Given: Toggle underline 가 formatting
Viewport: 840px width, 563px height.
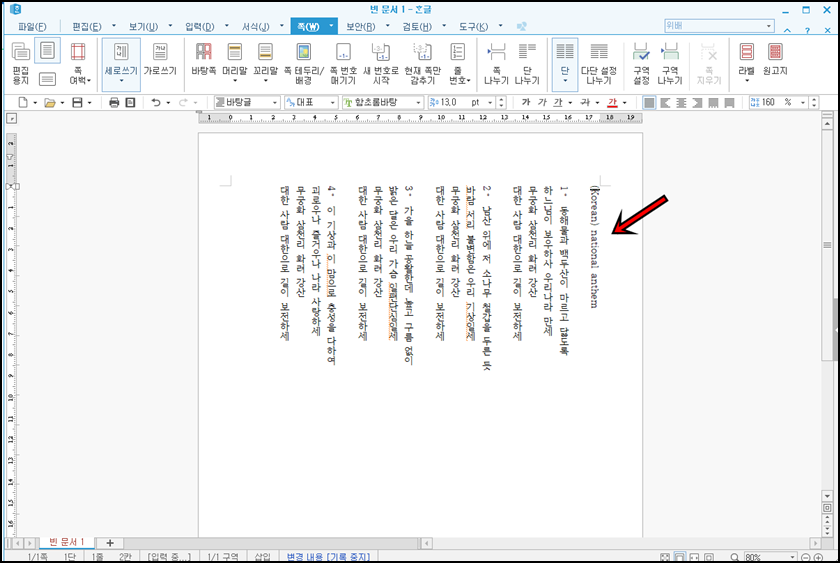Looking at the screenshot, I should (x=558, y=102).
